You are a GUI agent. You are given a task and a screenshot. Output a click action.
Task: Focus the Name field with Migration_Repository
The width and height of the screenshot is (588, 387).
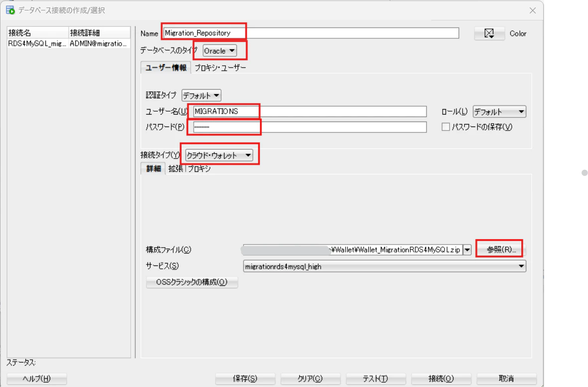311,33
